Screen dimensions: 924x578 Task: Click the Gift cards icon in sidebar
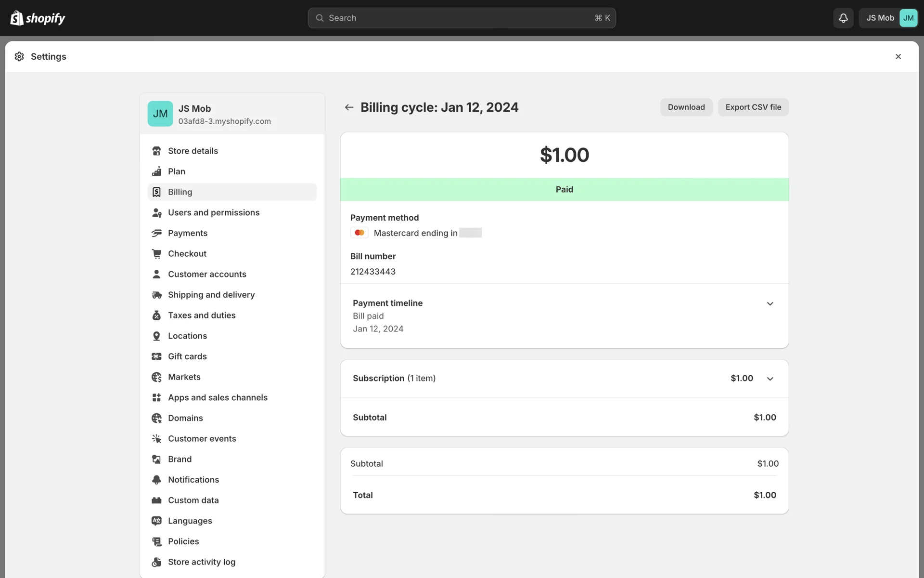pos(156,356)
